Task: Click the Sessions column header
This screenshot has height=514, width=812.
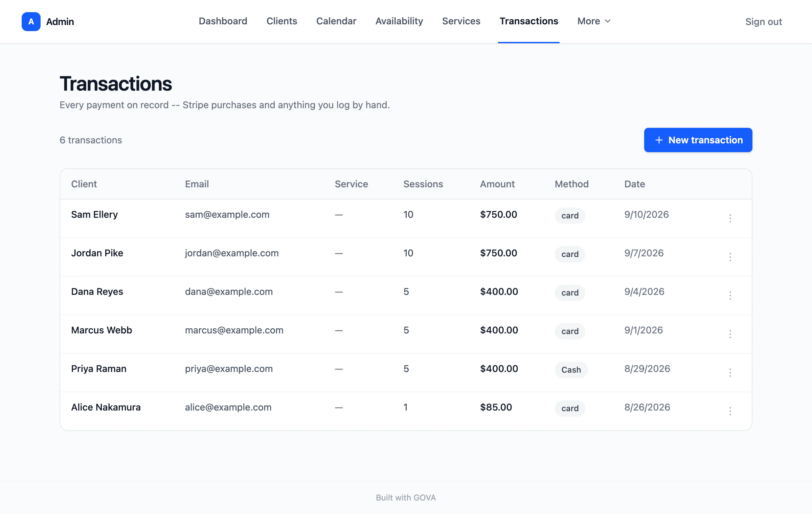Action: [x=423, y=184]
